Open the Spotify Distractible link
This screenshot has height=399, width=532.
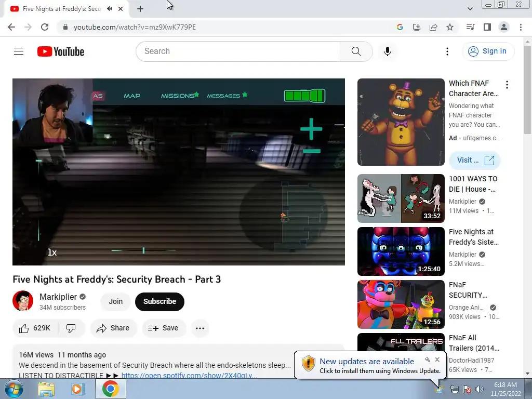pos(189,375)
